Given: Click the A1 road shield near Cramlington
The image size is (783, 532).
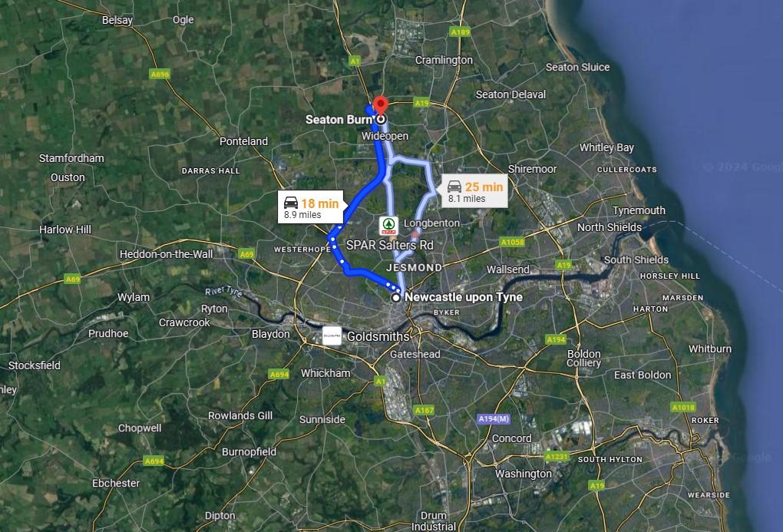Looking at the screenshot, I should [355, 61].
